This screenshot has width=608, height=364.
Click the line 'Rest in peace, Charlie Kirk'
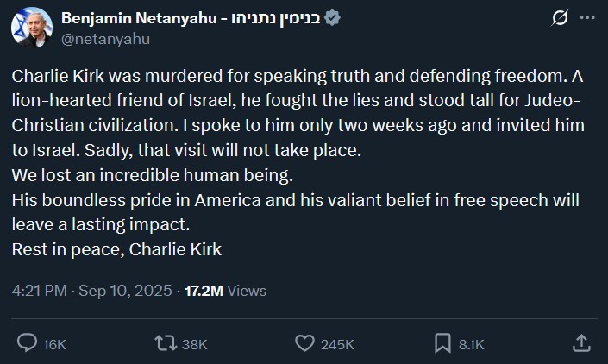[x=119, y=249]
